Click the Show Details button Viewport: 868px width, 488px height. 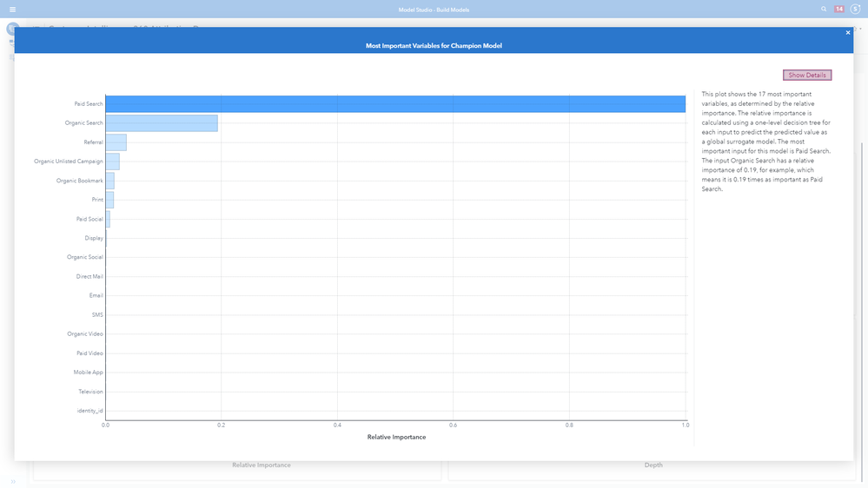tap(807, 76)
